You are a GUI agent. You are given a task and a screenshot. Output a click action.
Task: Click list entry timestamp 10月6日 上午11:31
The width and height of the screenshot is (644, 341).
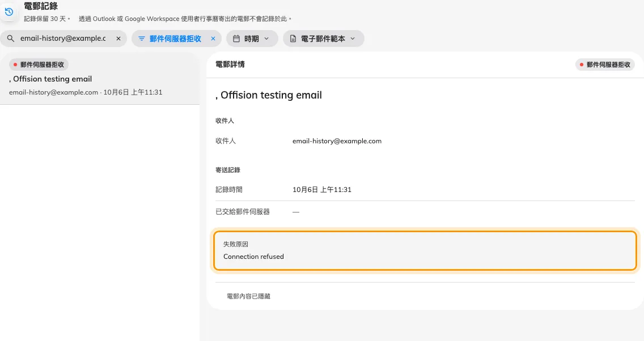coord(133,92)
